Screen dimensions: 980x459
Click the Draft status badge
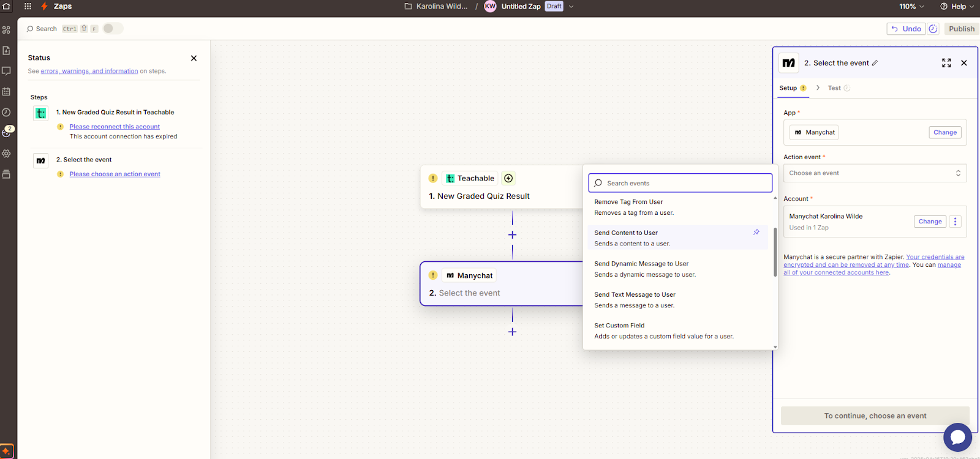click(x=554, y=6)
